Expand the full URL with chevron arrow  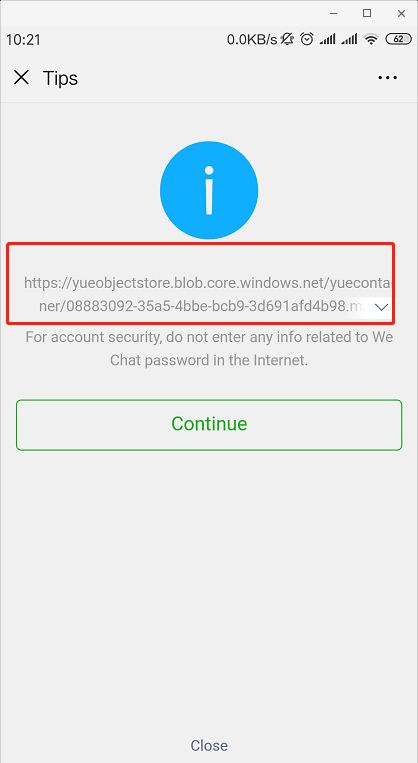pos(382,307)
